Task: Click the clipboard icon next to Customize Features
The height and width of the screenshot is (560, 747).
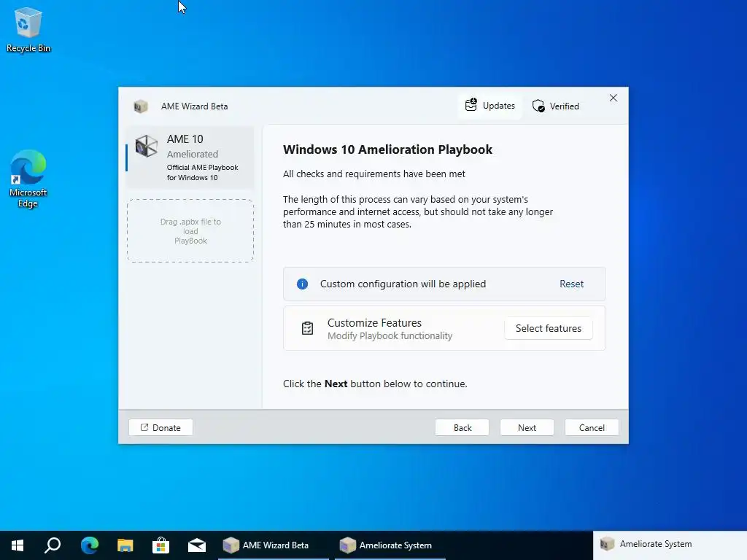Action: point(307,328)
